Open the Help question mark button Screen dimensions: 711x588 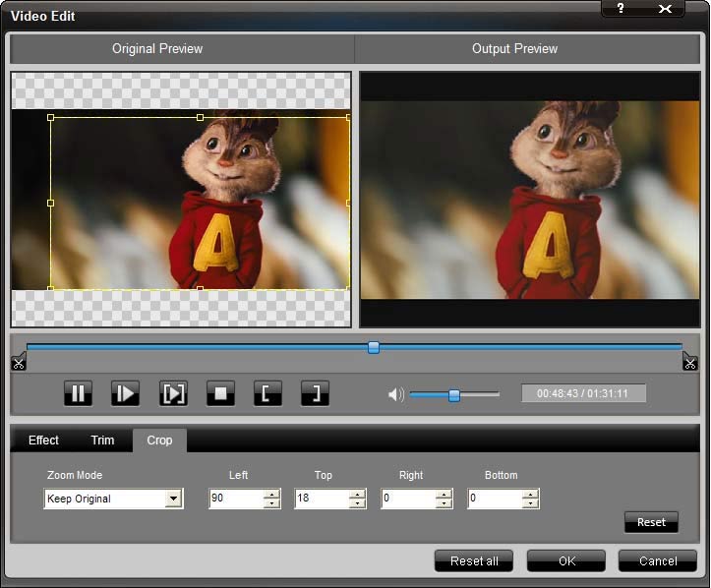[x=621, y=9]
